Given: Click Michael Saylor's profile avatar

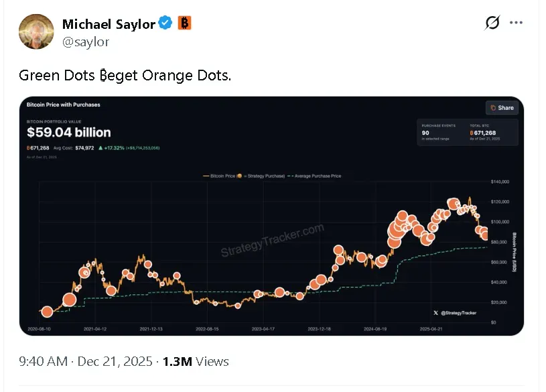Looking at the screenshot, I should pyautogui.click(x=36, y=31).
